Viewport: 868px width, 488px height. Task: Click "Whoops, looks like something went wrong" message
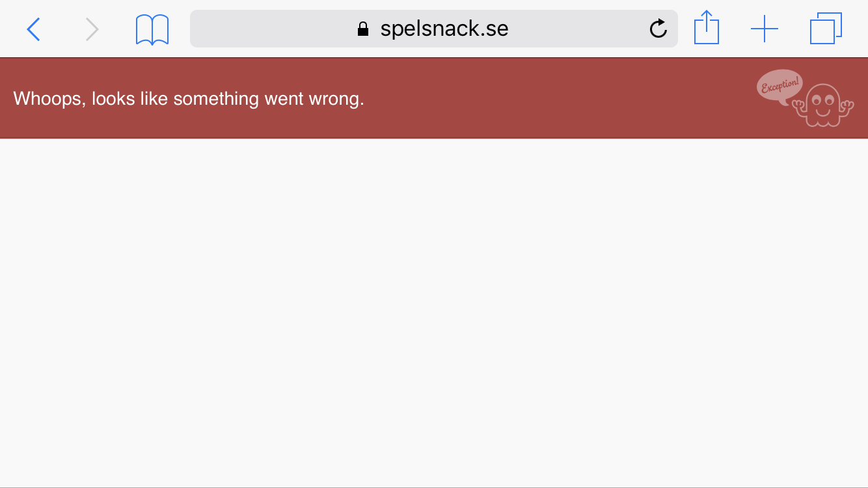189,99
